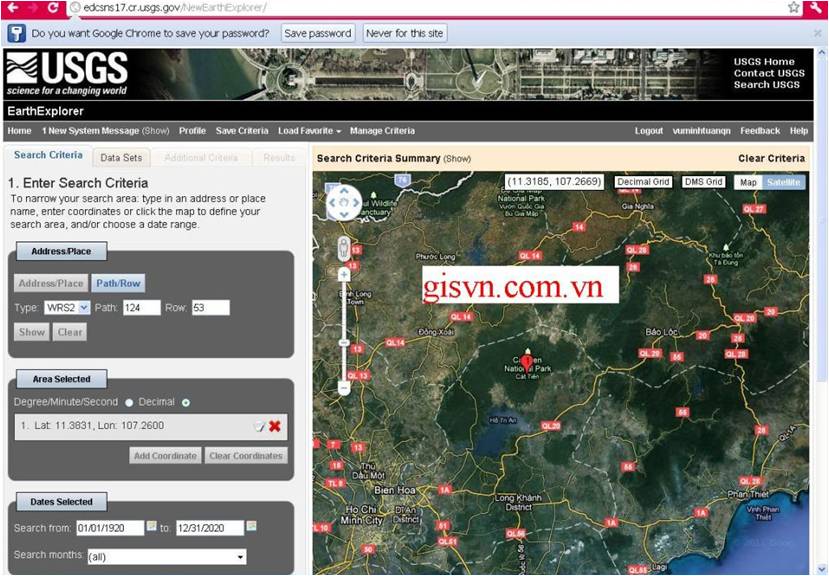Screen dimensions: 829x576
Task: Dismiss the save password bar
Action: [x=817, y=33]
